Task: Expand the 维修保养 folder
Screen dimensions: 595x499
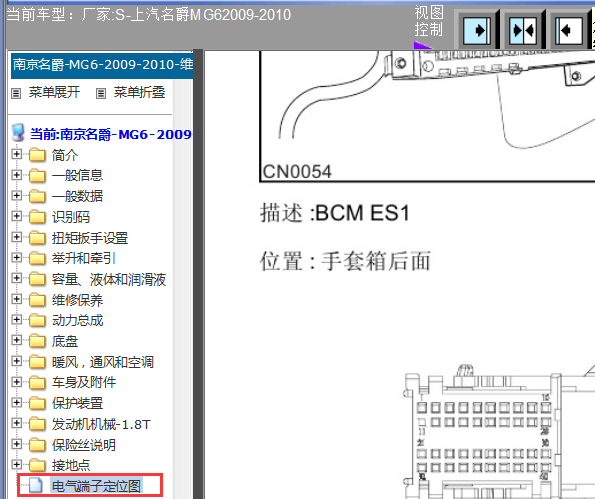Action: pyautogui.click(x=16, y=299)
